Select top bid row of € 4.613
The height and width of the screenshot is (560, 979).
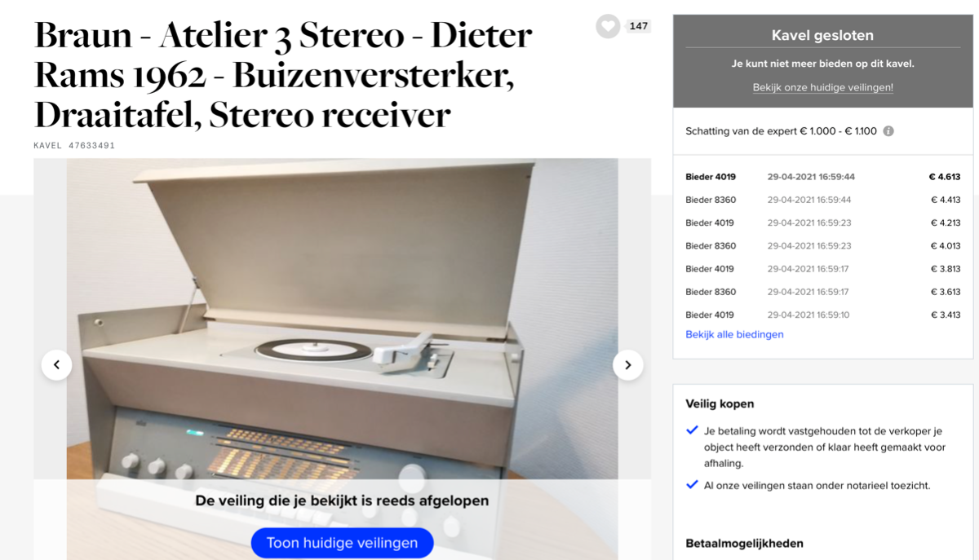(x=822, y=177)
